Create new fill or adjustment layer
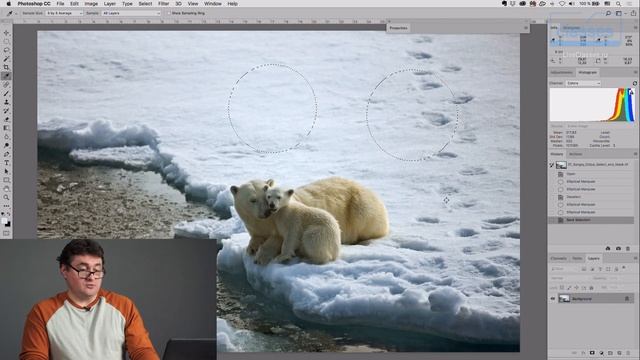 [601, 353]
